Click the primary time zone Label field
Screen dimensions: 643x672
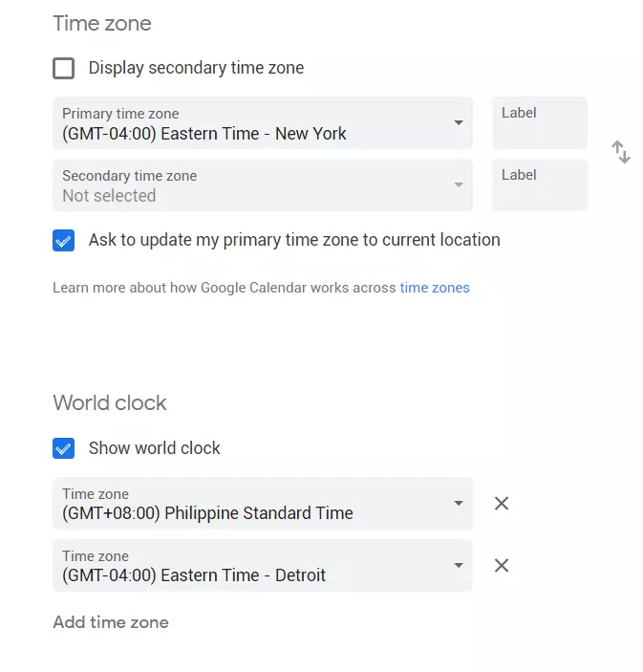(540, 123)
